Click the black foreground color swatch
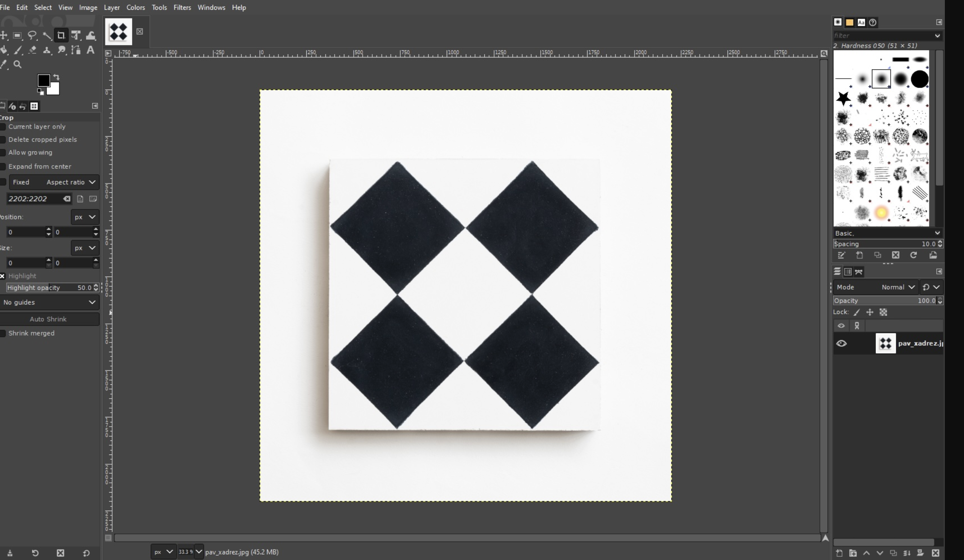Screen dimensions: 964x560 pos(43,80)
